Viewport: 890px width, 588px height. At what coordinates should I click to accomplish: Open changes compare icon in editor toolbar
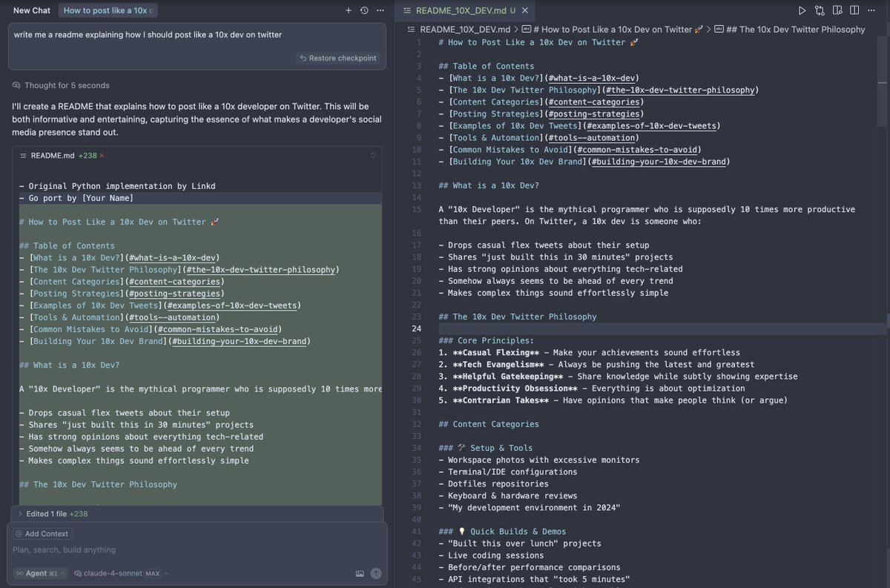[x=820, y=10]
